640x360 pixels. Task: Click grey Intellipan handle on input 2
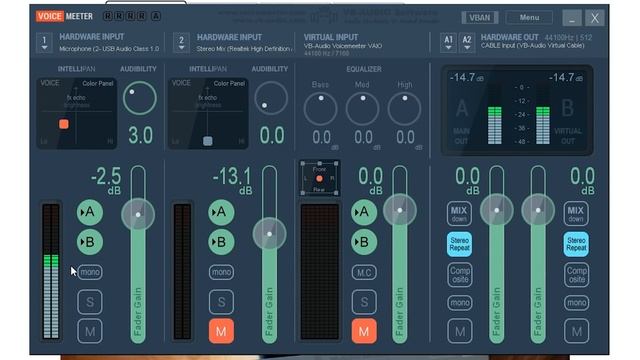[x=208, y=141]
